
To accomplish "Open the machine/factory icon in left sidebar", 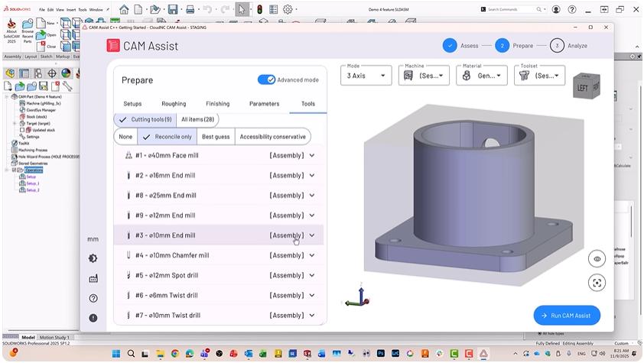I will click(93, 279).
